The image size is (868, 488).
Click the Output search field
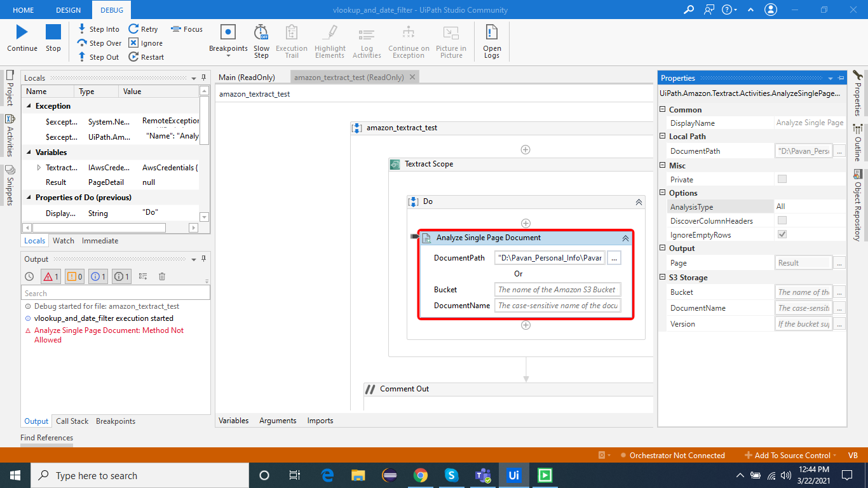click(x=116, y=293)
